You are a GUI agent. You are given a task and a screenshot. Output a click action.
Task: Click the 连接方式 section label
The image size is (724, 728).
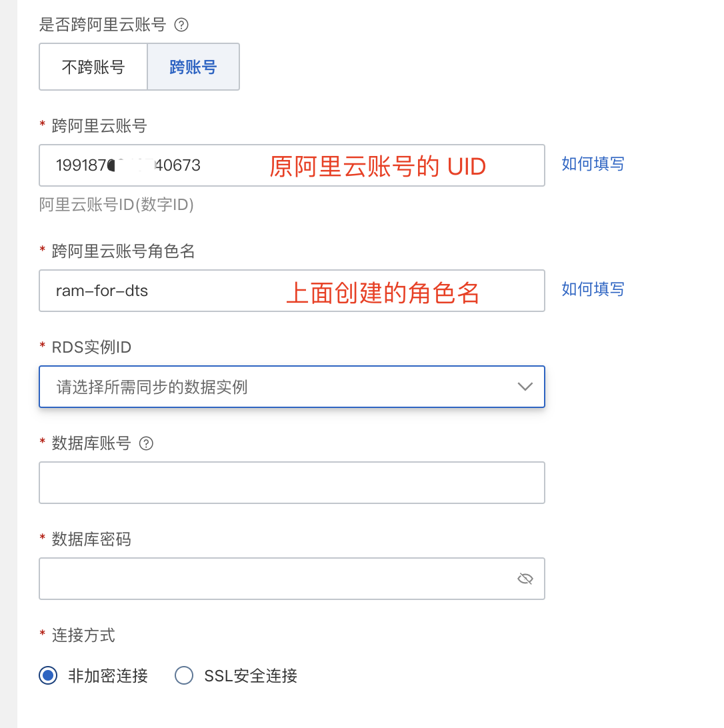pyautogui.click(x=83, y=635)
